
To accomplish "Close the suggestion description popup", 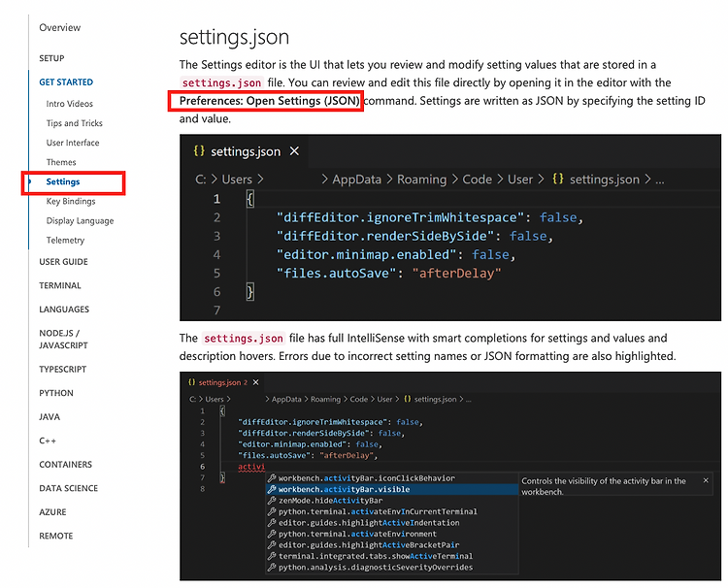I will [706, 480].
